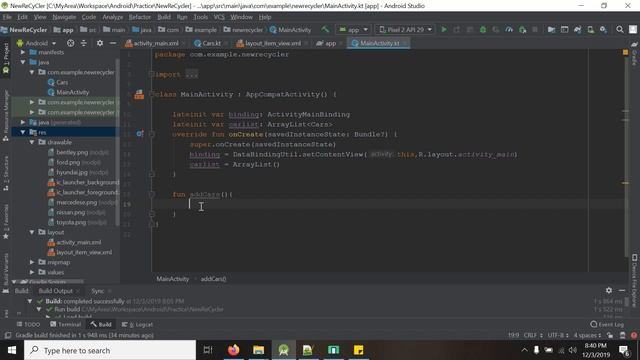The width and height of the screenshot is (640, 360).
Task: Expand the mipmap folder
Action: point(32,262)
